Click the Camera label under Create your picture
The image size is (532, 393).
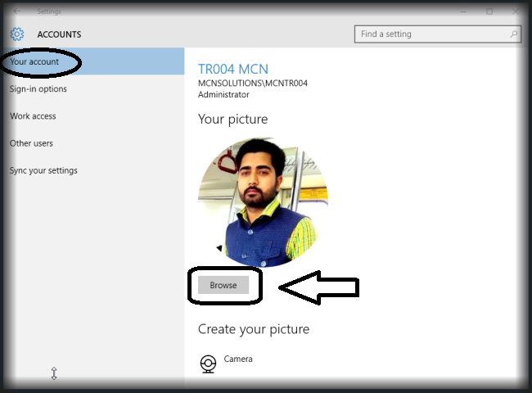(238, 359)
